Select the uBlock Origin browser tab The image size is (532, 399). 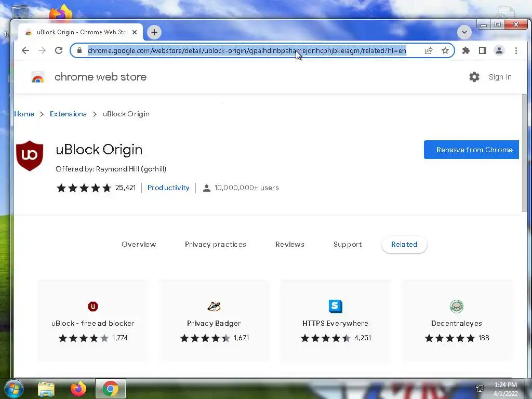click(x=81, y=32)
